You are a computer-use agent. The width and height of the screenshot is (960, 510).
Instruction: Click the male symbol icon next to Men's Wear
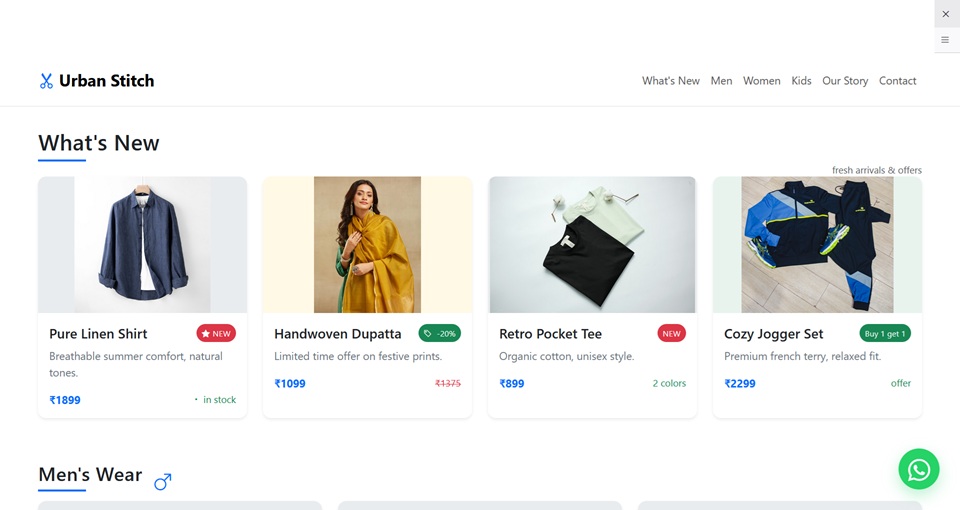point(163,482)
